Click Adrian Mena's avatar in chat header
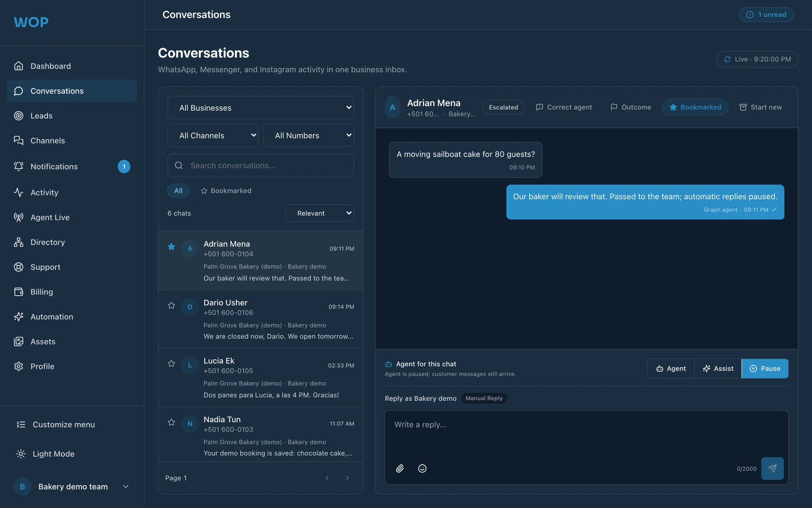812x508 pixels. [392, 107]
